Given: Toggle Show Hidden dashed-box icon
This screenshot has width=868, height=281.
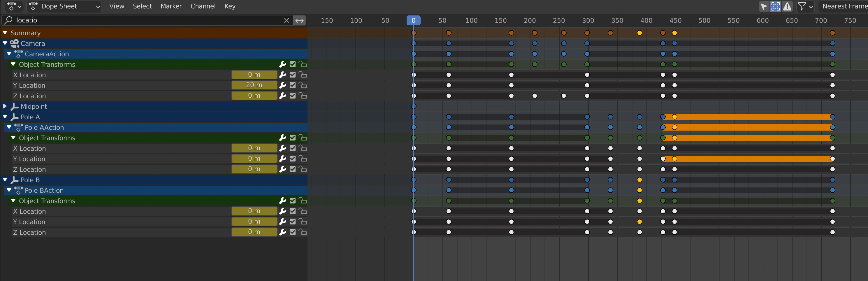Looking at the screenshot, I should (x=775, y=6).
